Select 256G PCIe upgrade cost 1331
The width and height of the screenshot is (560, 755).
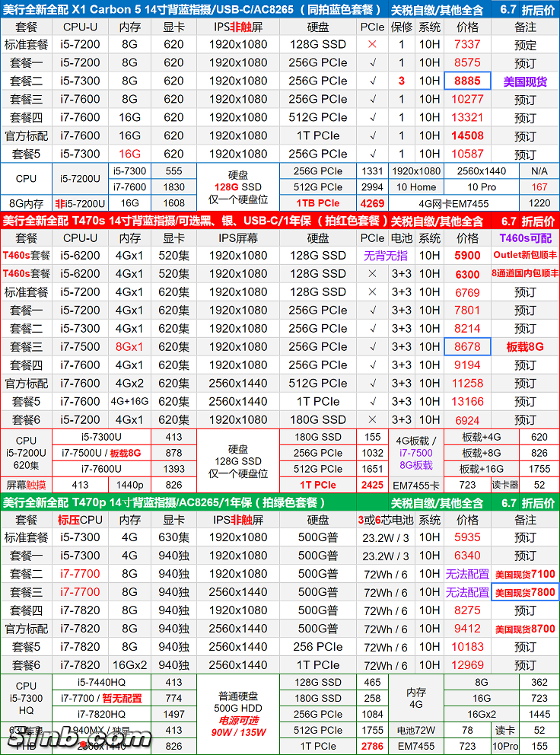pyautogui.click(x=372, y=171)
